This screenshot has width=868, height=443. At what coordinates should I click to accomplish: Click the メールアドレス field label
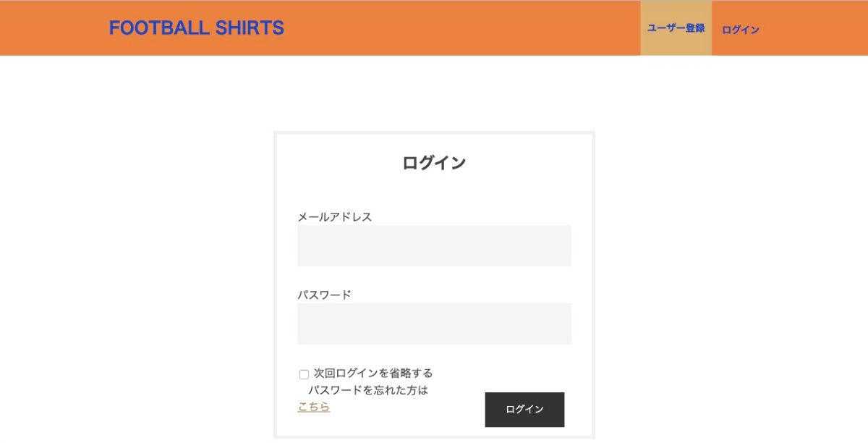point(335,216)
